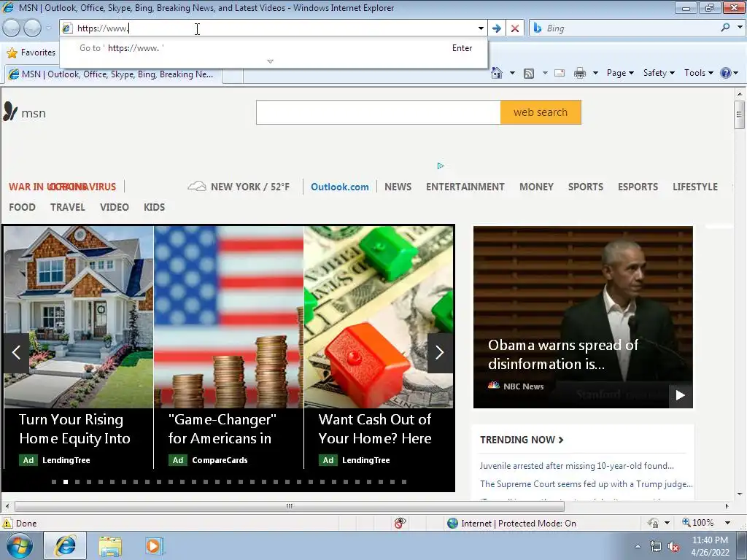Select the MSN browser tab
747x560 pixels.
(113, 74)
